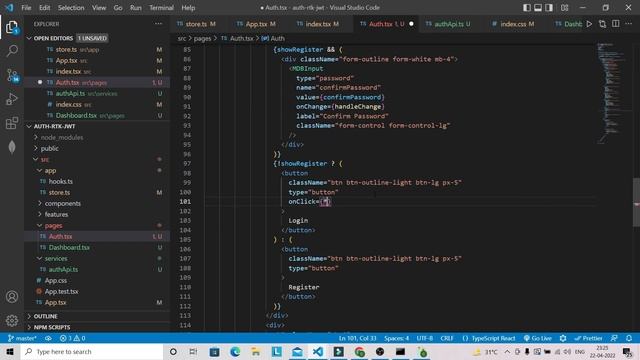Click Prettier status item
Image resolution: width=640 pixels, height=360 pixels.
tap(588, 338)
